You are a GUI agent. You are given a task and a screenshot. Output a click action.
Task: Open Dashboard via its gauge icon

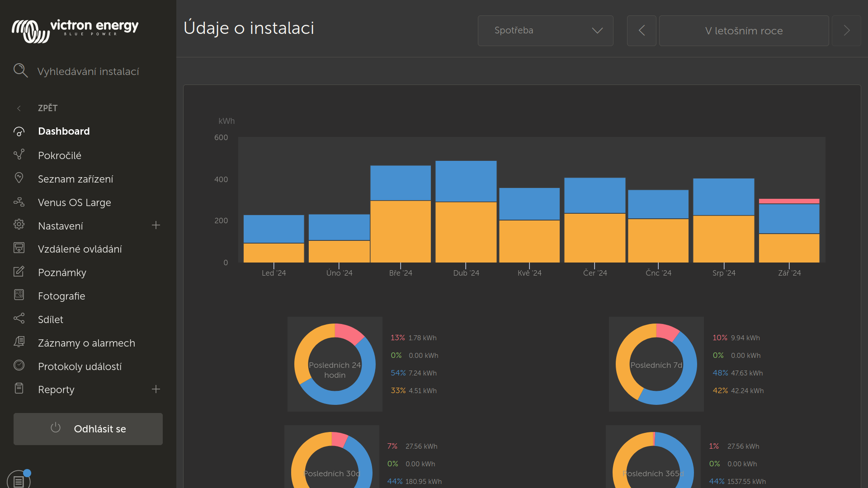tap(19, 131)
